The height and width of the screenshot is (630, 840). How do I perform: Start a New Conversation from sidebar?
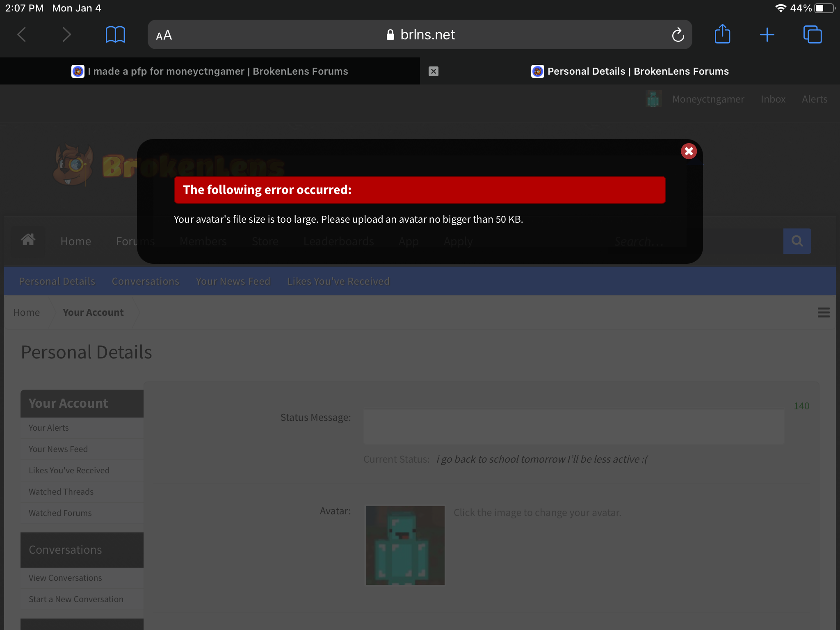pyautogui.click(x=76, y=599)
